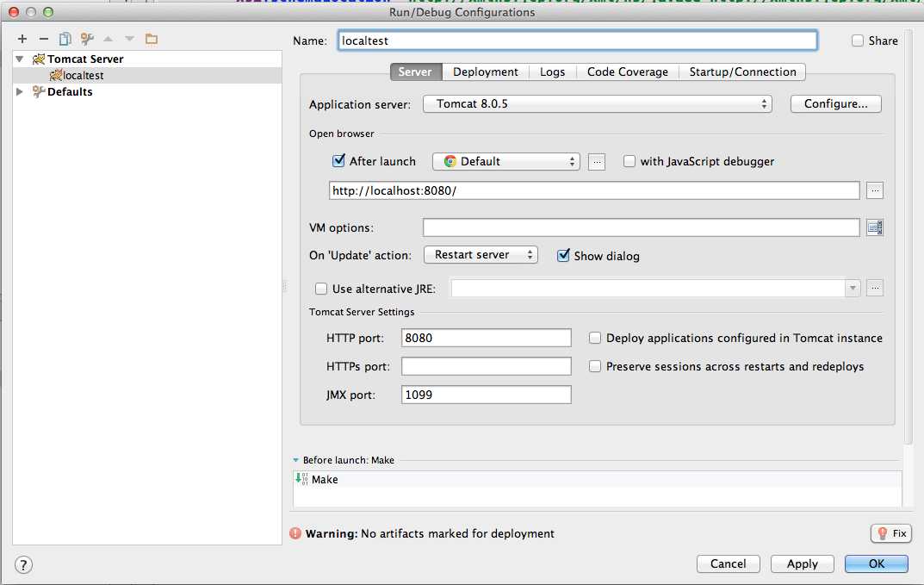Collapse the Before launch: Make section
This screenshot has height=585, width=924.
(296, 460)
